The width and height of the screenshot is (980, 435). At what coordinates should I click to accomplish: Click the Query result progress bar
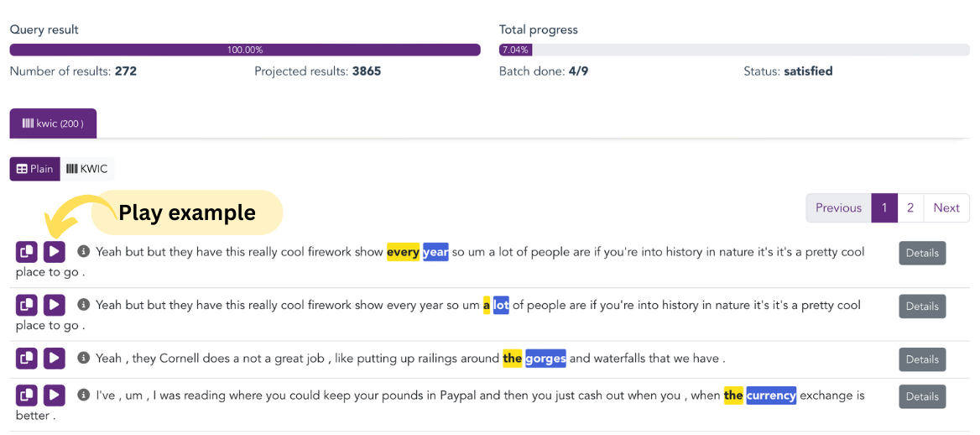pyautogui.click(x=245, y=50)
